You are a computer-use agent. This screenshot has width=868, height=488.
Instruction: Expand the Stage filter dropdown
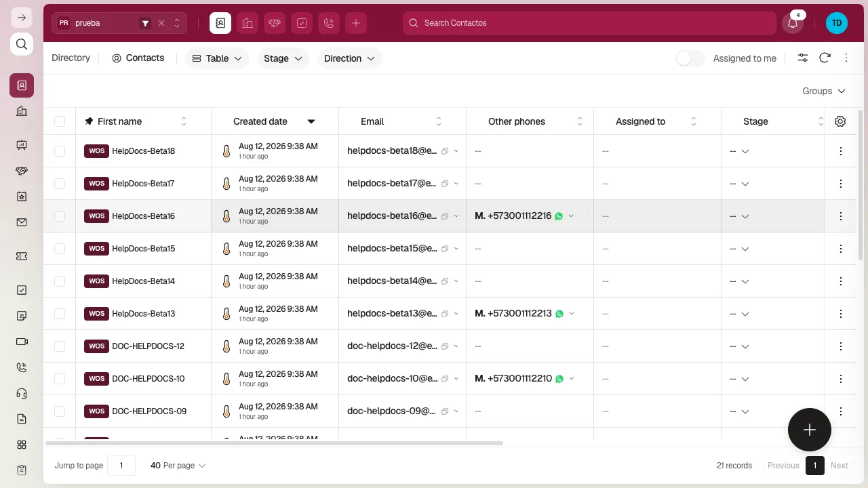283,58
